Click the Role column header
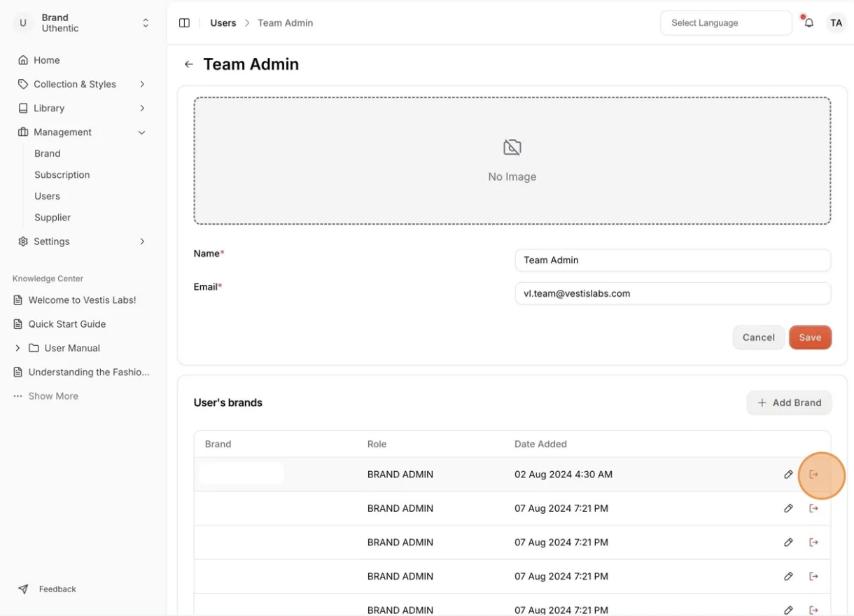The width and height of the screenshot is (854, 616). click(377, 444)
